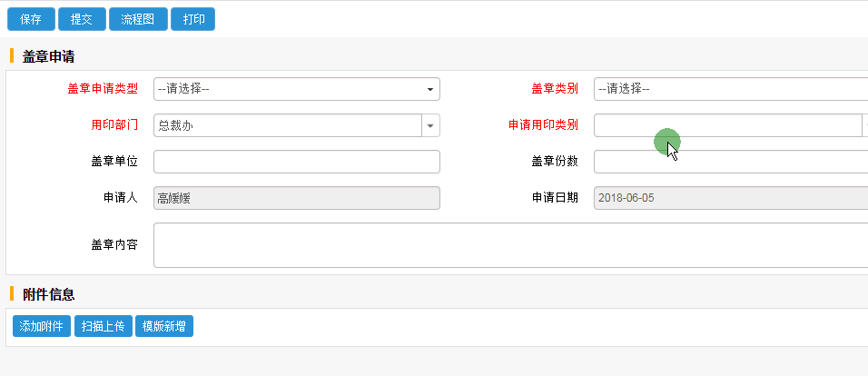Open the 流程图 flowchart view

pyautogui.click(x=137, y=19)
